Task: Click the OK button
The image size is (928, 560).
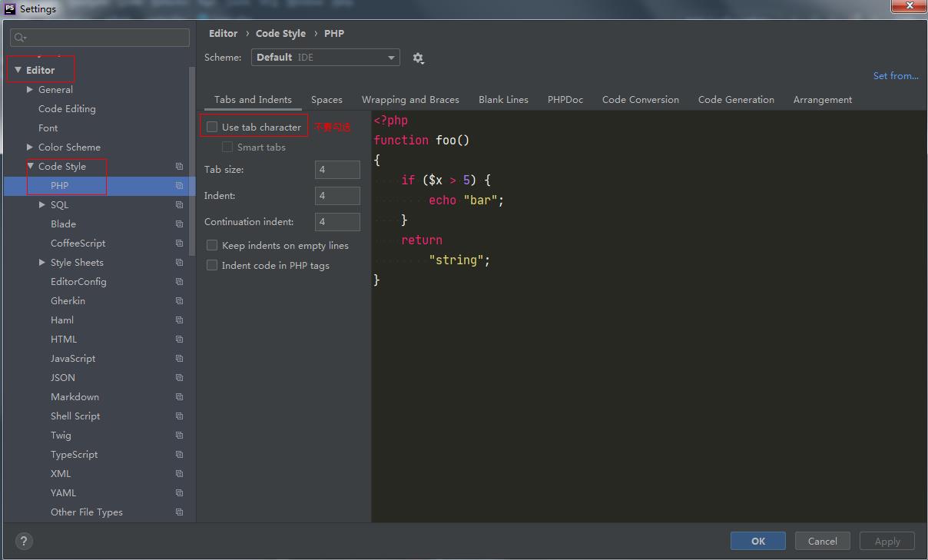Action: click(x=758, y=541)
